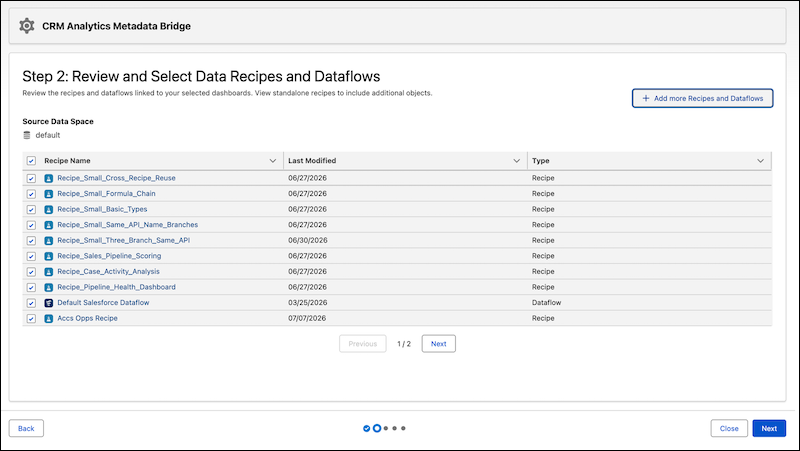Click recipe icon for Accs Opps Recipe
Viewport: 800px width, 451px height.
[48, 318]
